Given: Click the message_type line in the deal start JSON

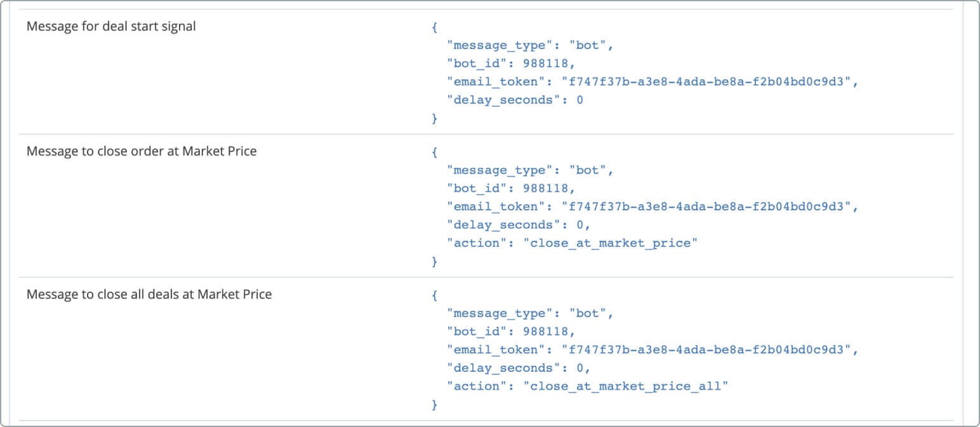Looking at the screenshot, I should (530, 45).
